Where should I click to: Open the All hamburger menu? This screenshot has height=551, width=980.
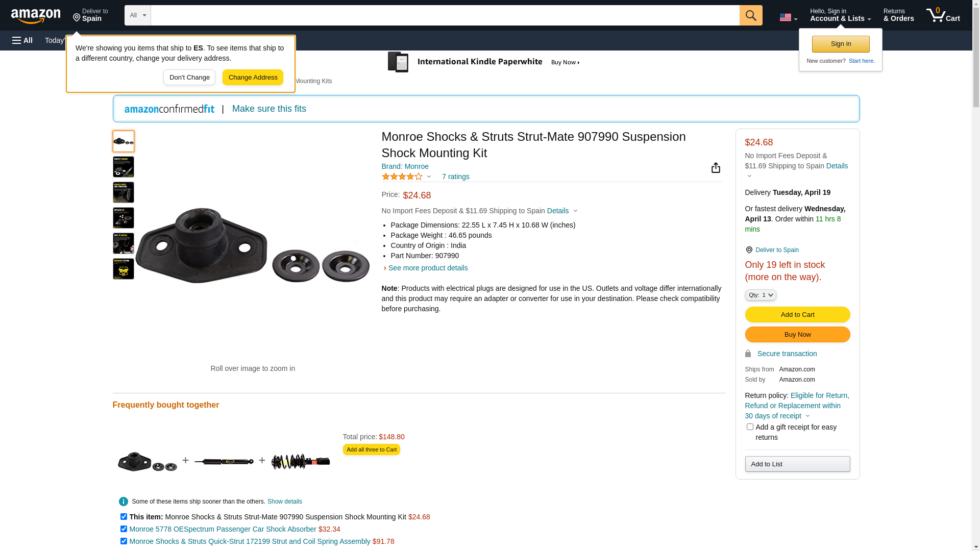point(22,40)
